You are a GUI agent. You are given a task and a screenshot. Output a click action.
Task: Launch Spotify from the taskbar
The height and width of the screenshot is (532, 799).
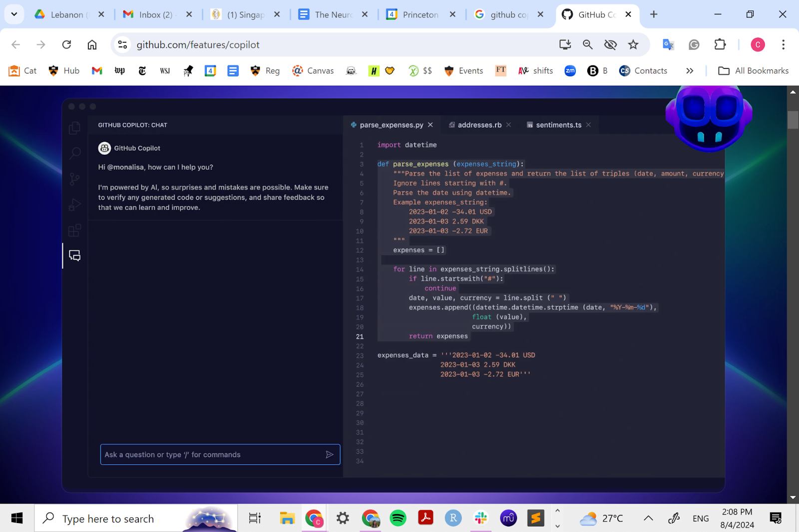pos(398,519)
